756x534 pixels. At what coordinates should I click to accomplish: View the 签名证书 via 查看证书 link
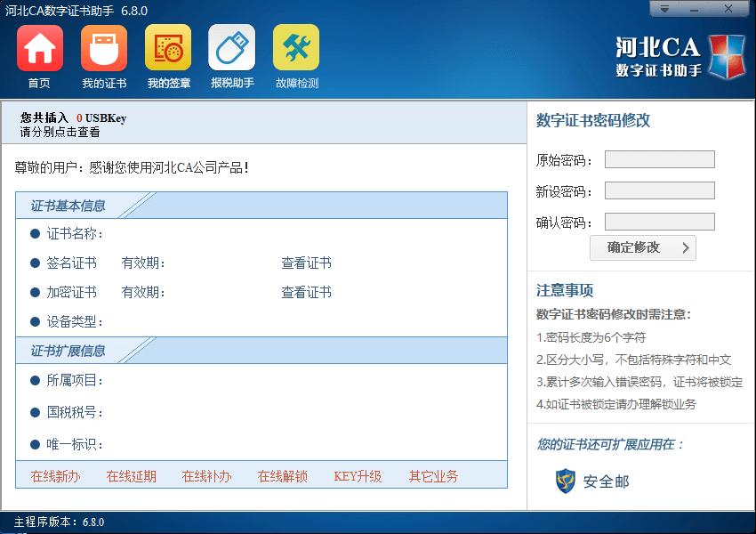pos(306,263)
